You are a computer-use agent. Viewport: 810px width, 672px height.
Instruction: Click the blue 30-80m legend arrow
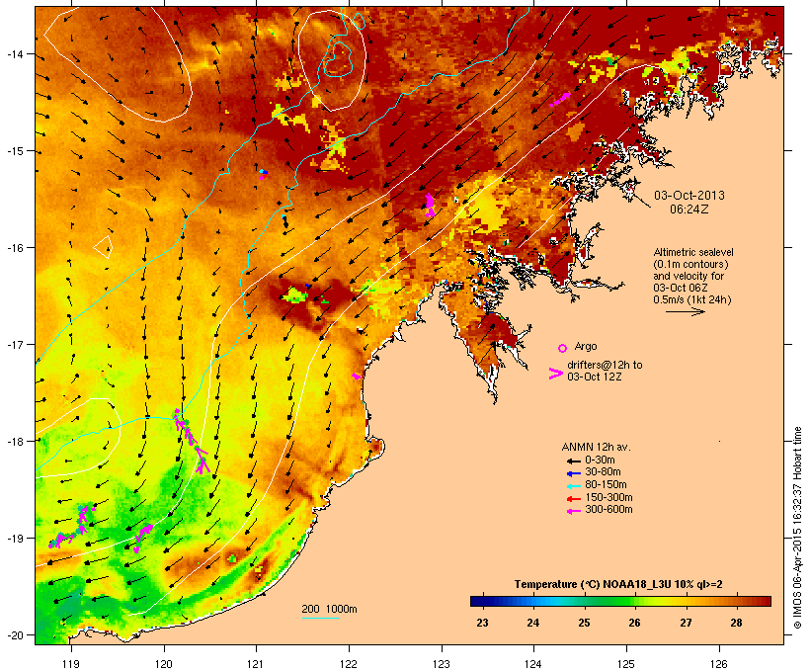click(x=574, y=473)
